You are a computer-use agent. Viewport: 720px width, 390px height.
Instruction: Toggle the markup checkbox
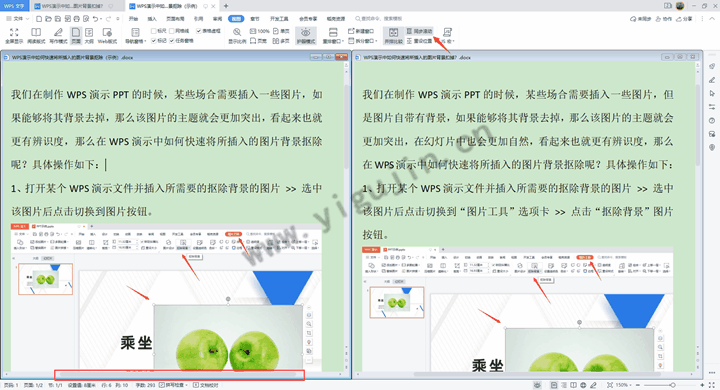point(159,41)
